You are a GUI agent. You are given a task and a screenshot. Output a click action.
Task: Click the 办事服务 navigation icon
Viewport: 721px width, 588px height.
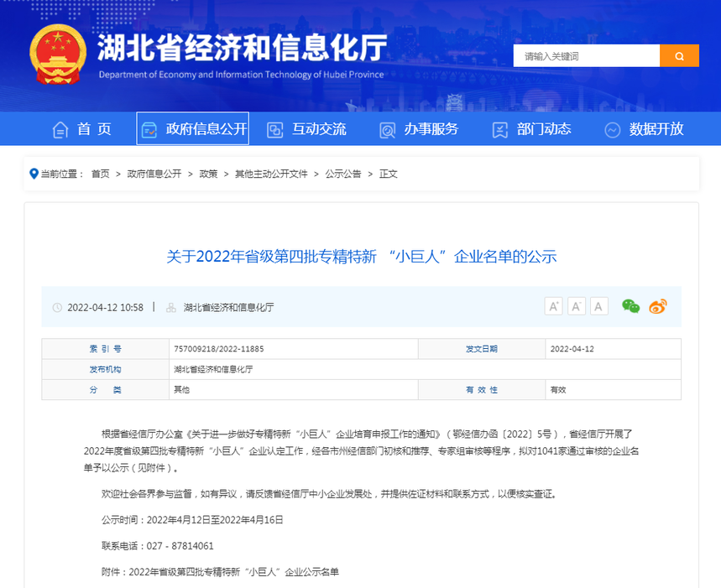tap(387, 130)
